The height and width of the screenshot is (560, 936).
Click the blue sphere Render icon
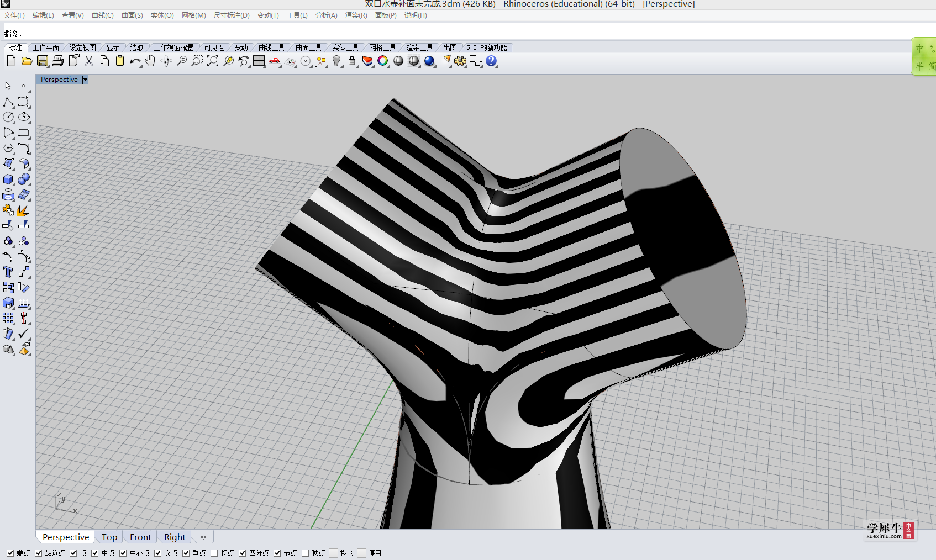point(429,61)
